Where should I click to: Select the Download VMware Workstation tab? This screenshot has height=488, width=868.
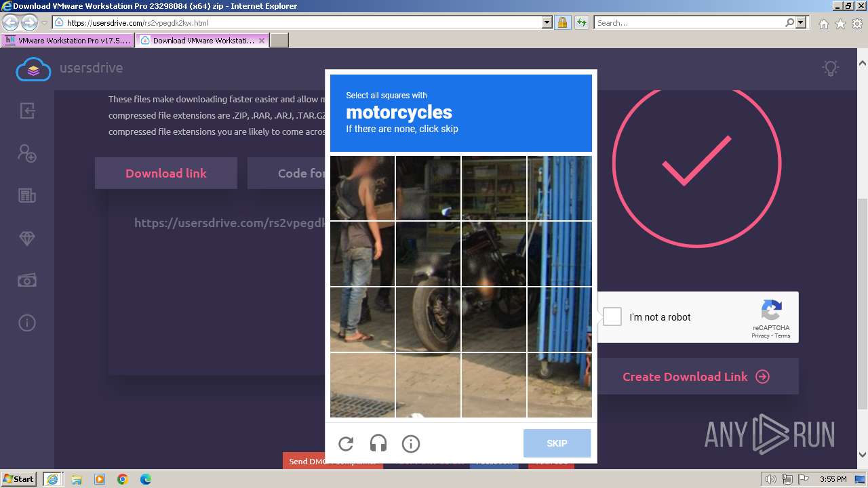(x=203, y=41)
